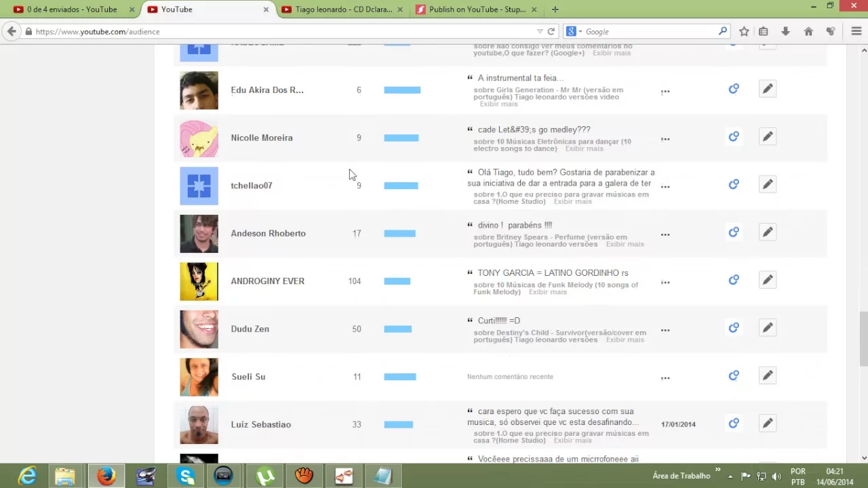Click the number 104 for ANDROGINY EVER

click(355, 281)
